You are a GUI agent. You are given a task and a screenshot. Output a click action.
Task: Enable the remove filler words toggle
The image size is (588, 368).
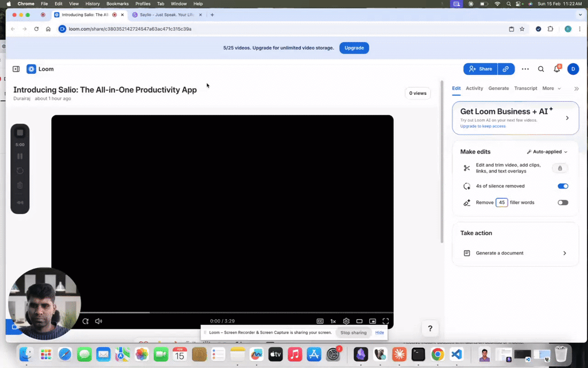(x=563, y=203)
